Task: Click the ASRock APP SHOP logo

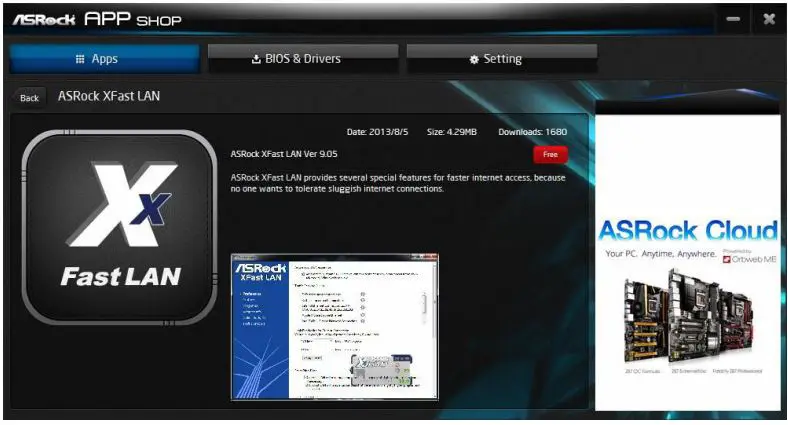Action: pos(97,20)
